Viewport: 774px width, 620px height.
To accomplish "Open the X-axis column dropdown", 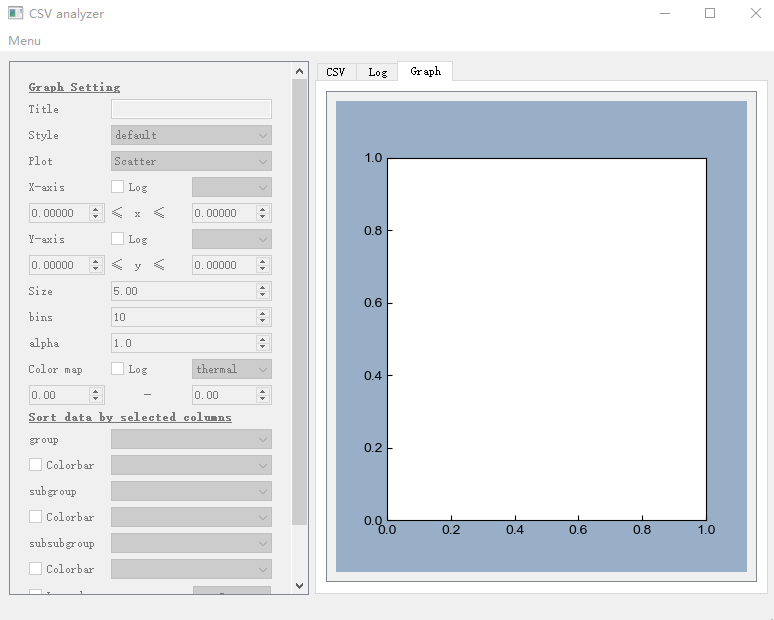I will [x=232, y=187].
